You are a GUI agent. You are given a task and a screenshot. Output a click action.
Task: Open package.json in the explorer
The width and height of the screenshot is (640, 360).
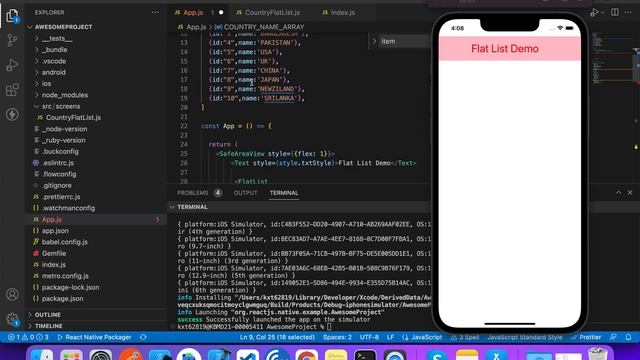click(x=62, y=299)
